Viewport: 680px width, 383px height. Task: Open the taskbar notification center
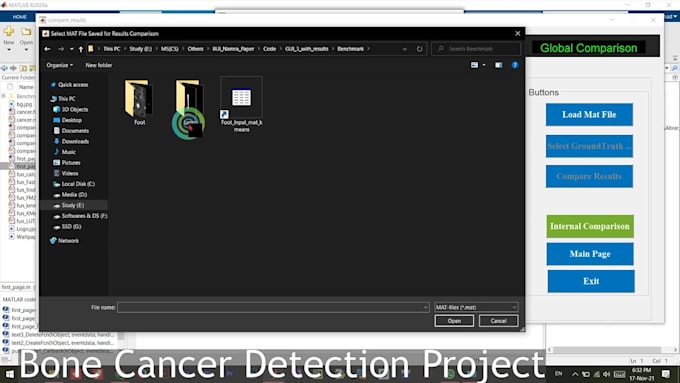666,374
